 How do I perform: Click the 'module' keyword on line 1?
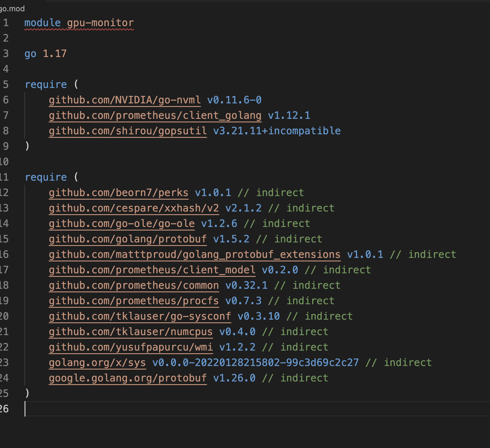coord(43,23)
